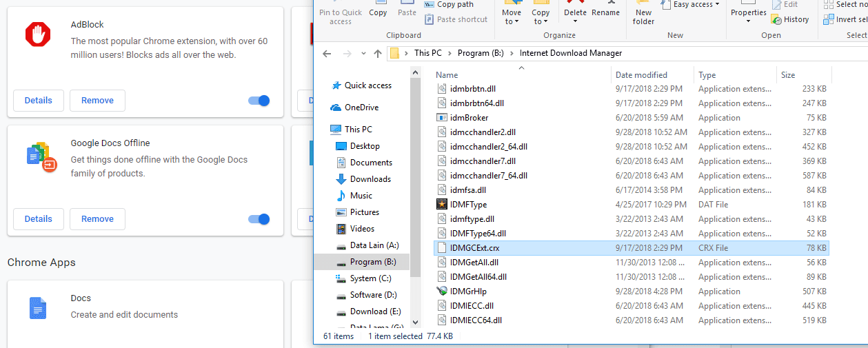Click the Docs app icon in Chrome Apps
The width and height of the screenshot is (868, 348).
point(38,307)
